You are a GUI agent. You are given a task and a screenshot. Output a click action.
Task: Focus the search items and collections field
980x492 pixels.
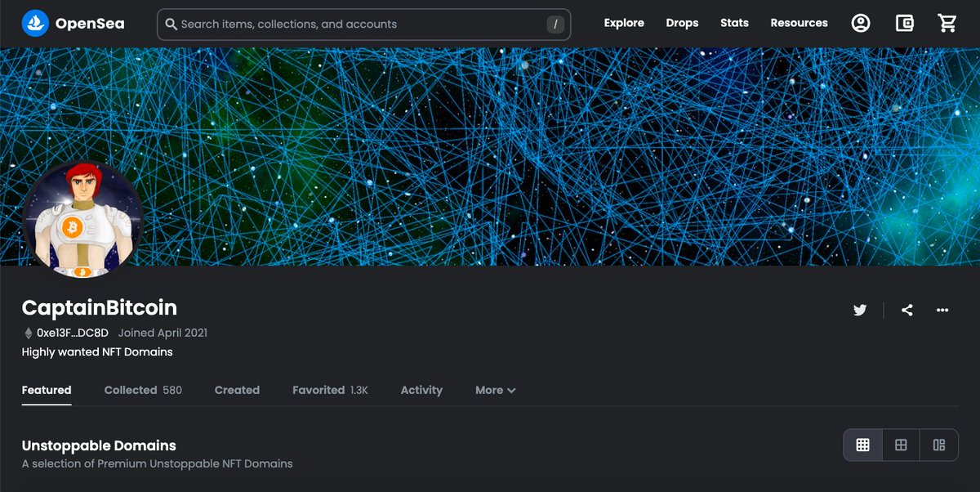pos(363,25)
